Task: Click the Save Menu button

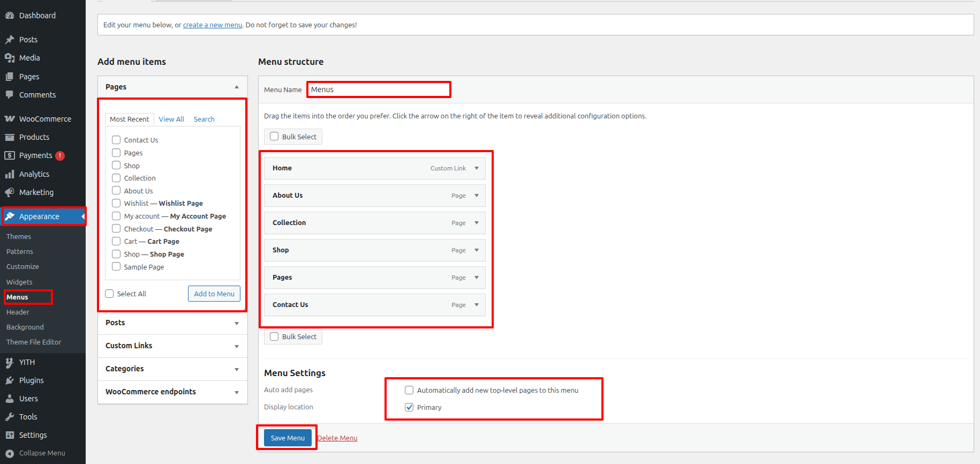Action: click(x=288, y=438)
